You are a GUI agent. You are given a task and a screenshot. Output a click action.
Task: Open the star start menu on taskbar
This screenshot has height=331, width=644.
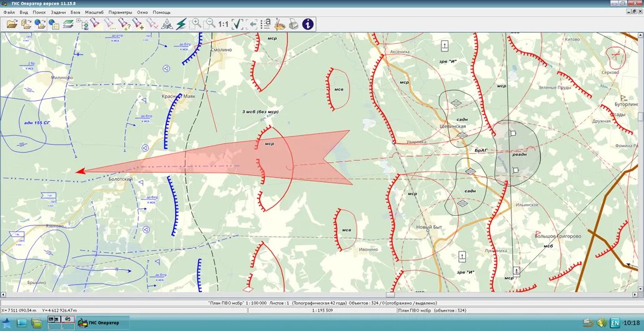[7, 322]
